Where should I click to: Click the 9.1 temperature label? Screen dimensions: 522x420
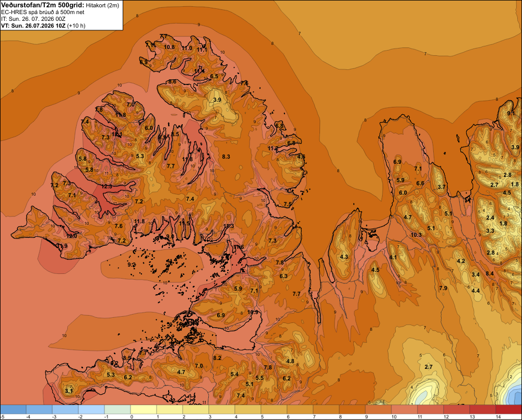[511, 113]
